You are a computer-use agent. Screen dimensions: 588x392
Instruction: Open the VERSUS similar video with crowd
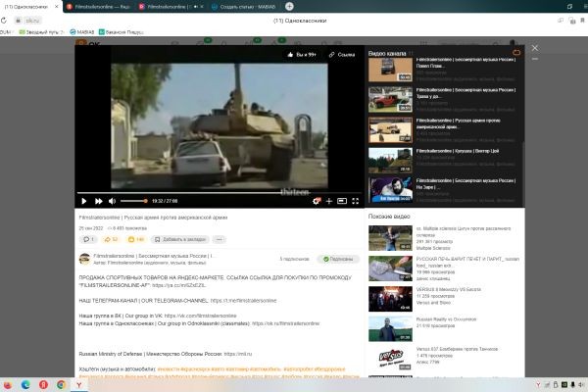point(390,299)
